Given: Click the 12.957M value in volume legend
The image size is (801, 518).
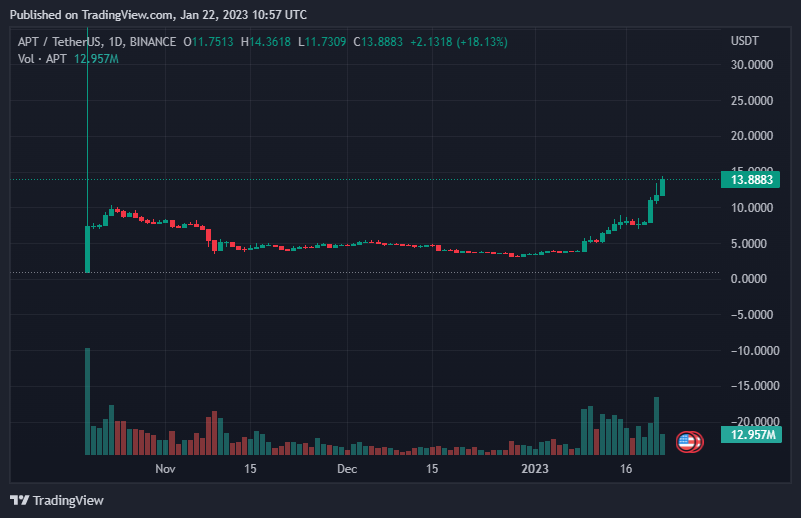Looking at the screenshot, I should click(96, 59).
